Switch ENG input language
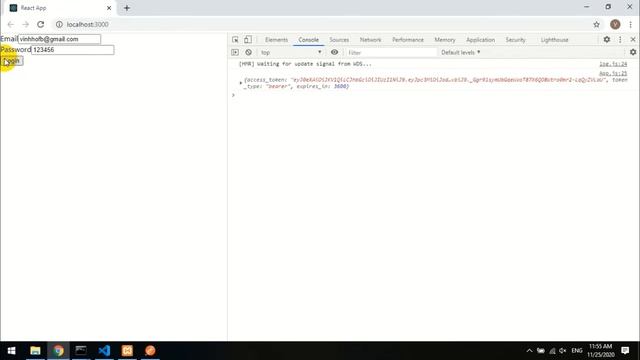Screen dimensions: 640x360 577,351
